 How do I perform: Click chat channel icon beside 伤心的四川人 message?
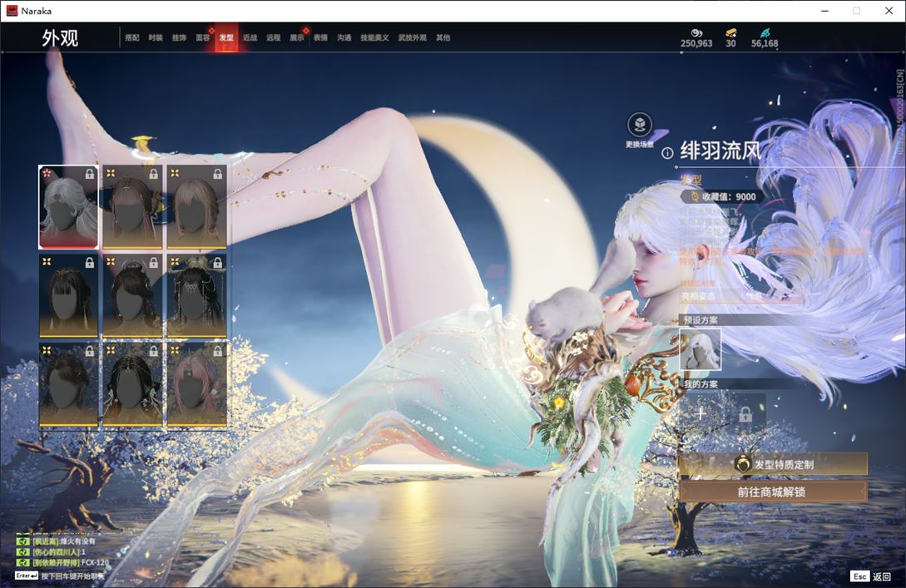(22, 551)
